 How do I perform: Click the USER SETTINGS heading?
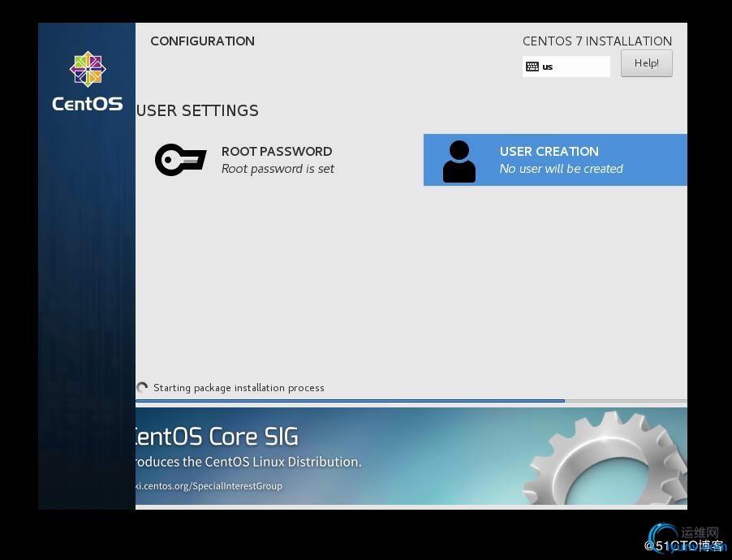[197, 110]
